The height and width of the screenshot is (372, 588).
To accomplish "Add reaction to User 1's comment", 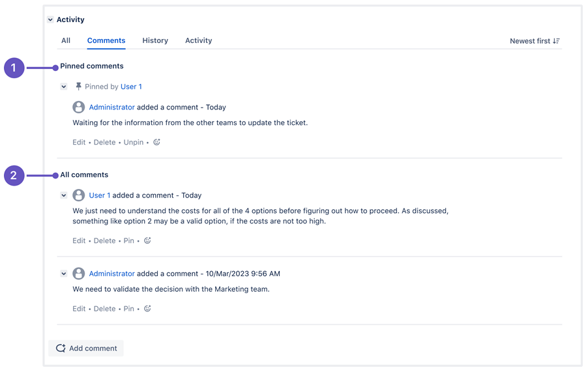I will [147, 240].
